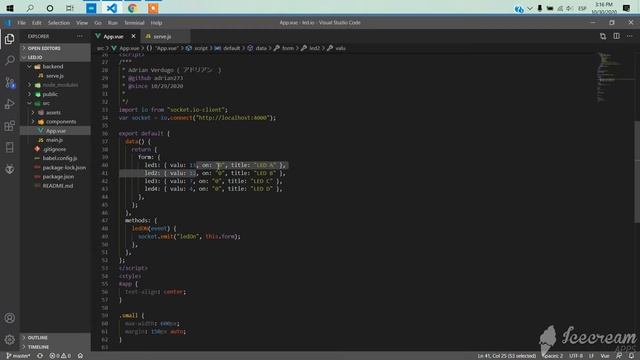Click the synchronize changes icon in the status bar
This screenshot has width=640, height=360.
(40, 356)
